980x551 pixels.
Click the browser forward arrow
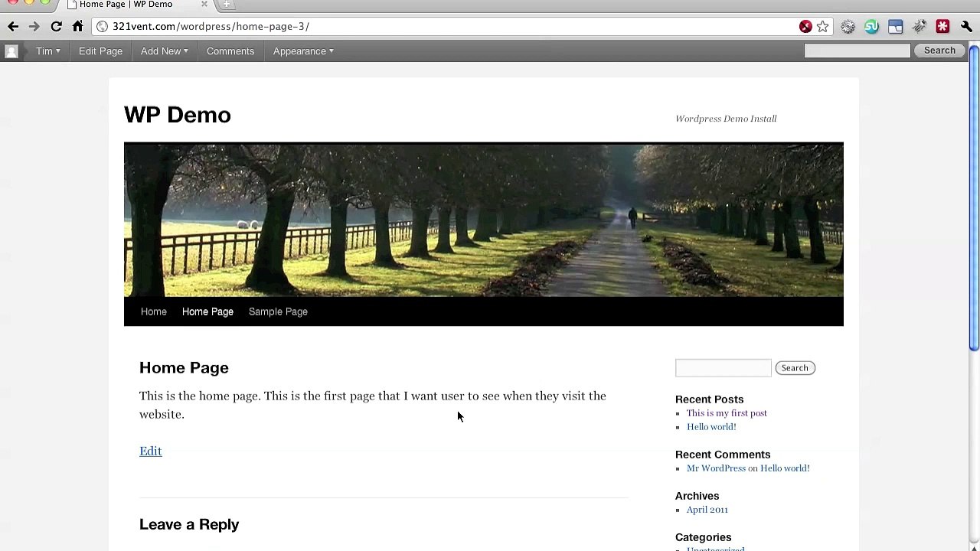34,26
